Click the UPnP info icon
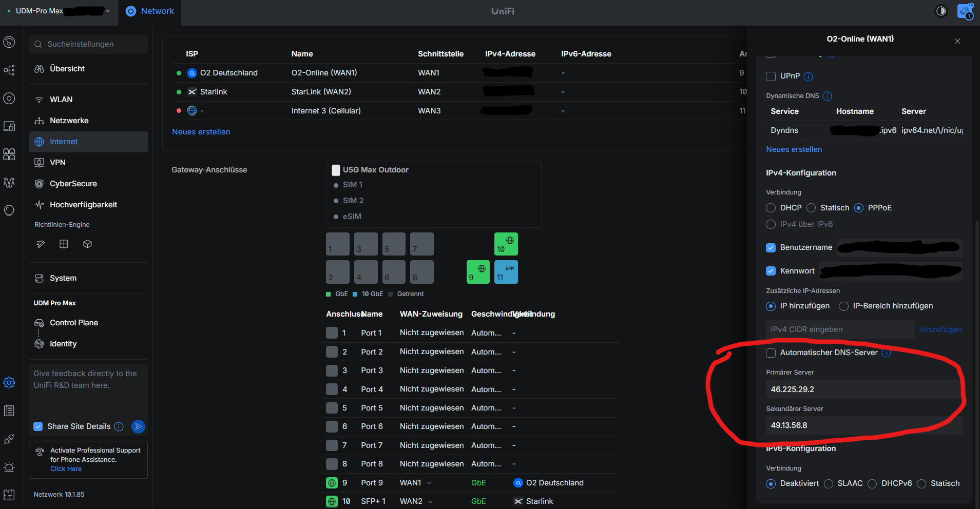 [x=808, y=76]
